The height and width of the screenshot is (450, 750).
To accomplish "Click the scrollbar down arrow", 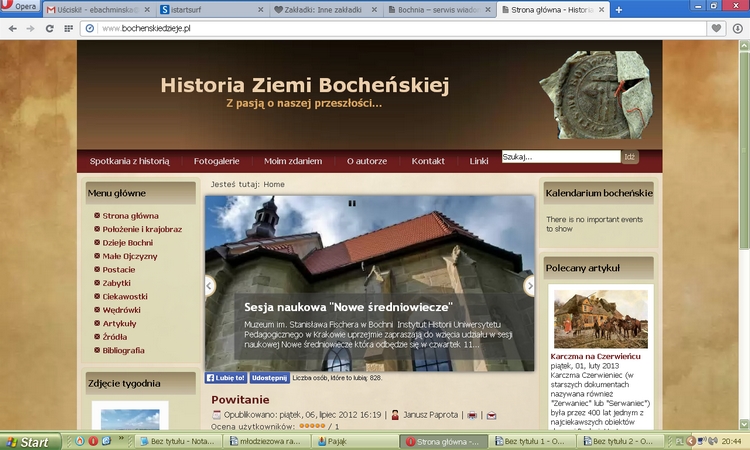I will tap(744, 424).
